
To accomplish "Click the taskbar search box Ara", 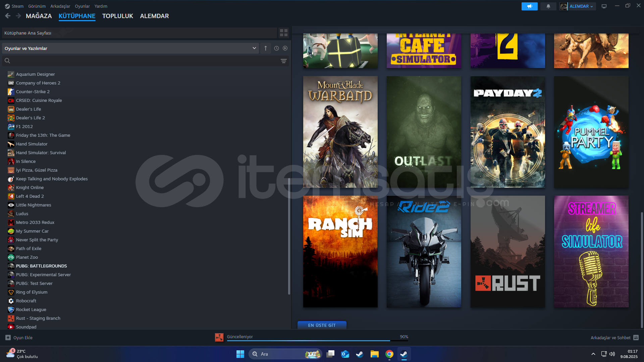I will coord(285,354).
